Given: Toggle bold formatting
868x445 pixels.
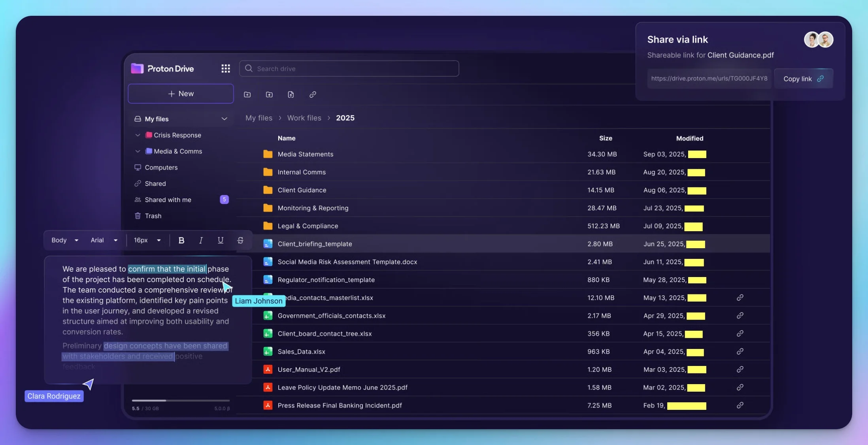Looking at the screenshot, I should [181, 240].
